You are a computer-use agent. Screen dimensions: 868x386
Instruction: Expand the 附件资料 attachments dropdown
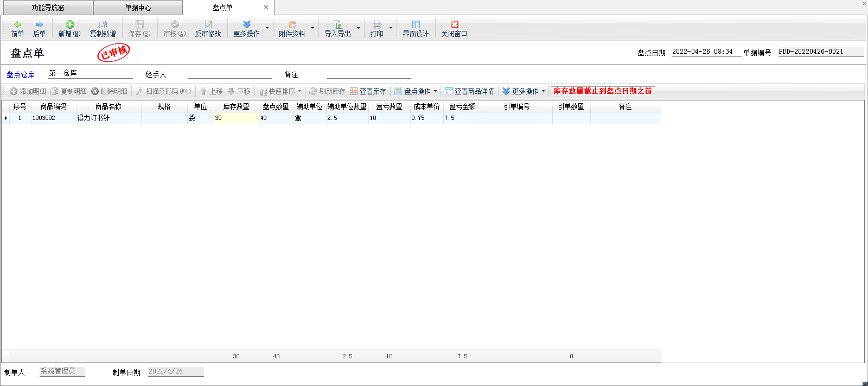click(x=312, y=28)
